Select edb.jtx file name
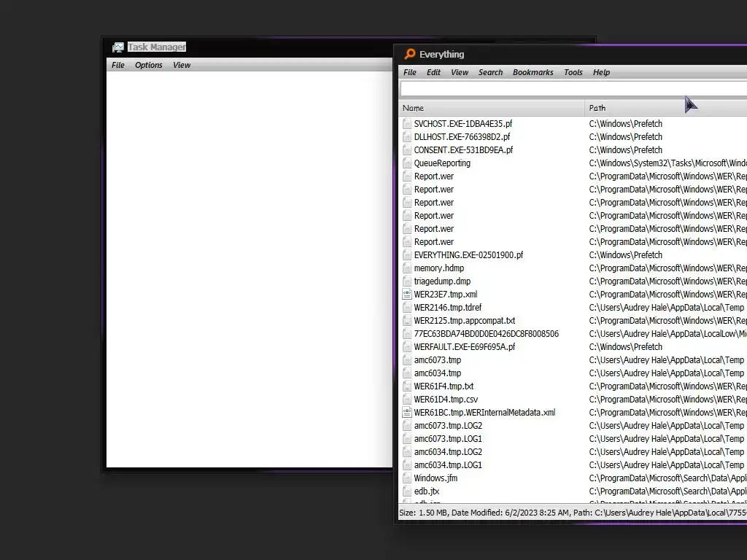The image size is (747, 560). tap(426, 491)
